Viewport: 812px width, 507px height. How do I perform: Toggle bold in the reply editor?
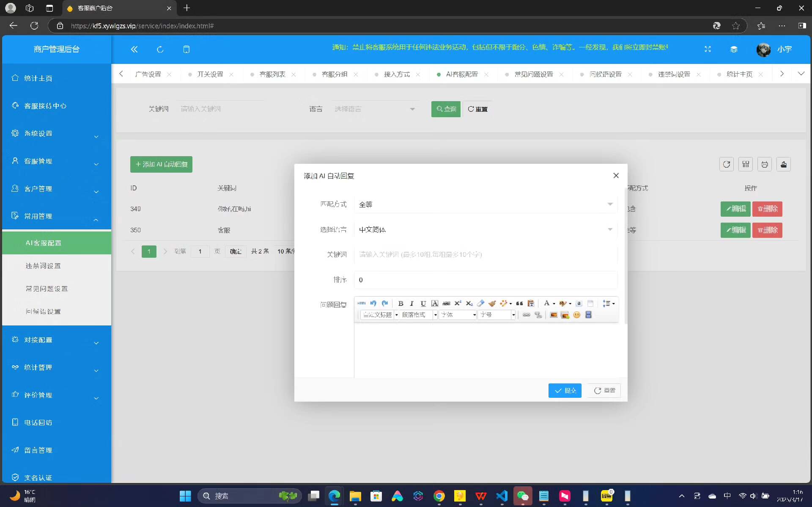click(401, 303)
